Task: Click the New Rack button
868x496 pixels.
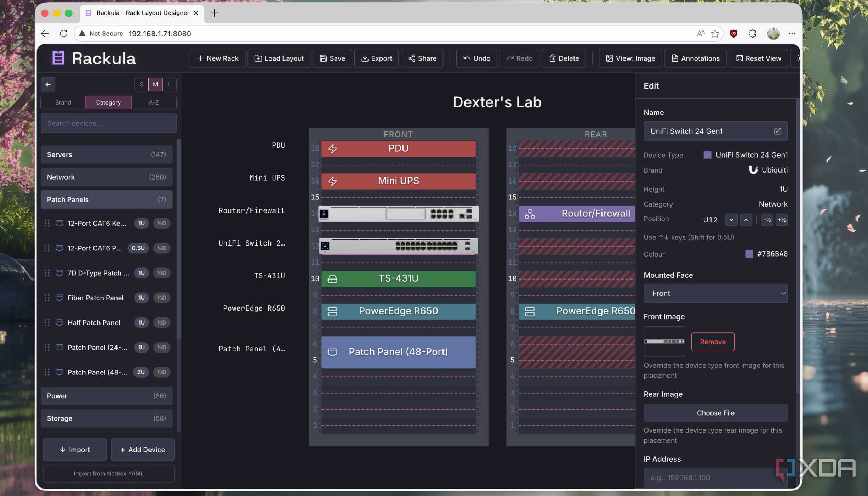Action: tap(217, 58)
